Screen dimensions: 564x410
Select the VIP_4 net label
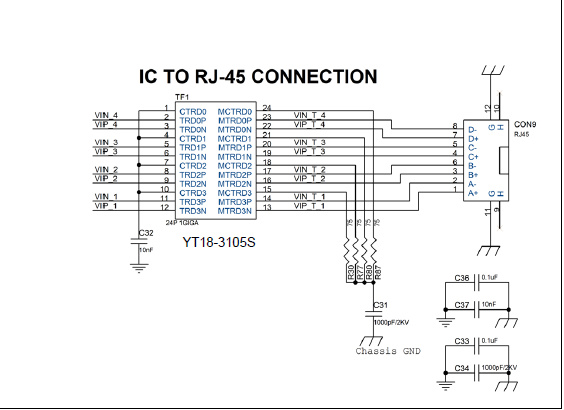click(106, 124)
